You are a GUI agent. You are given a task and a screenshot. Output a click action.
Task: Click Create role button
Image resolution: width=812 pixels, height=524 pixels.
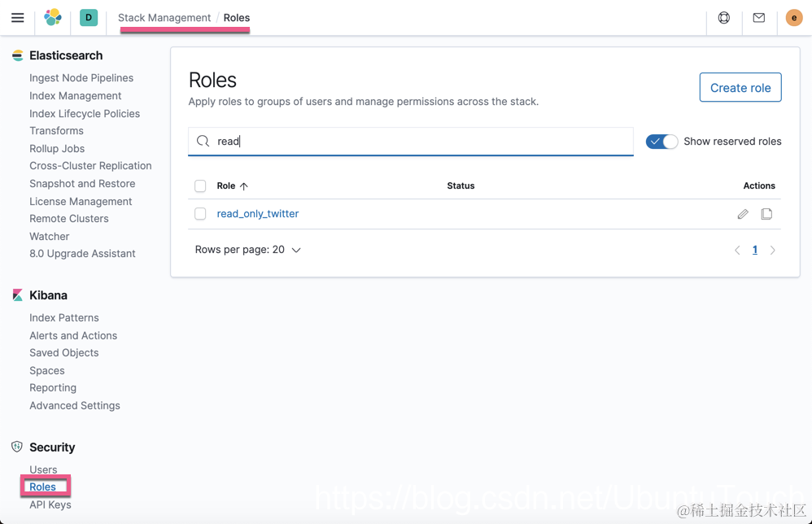click(x=740, y=88)
